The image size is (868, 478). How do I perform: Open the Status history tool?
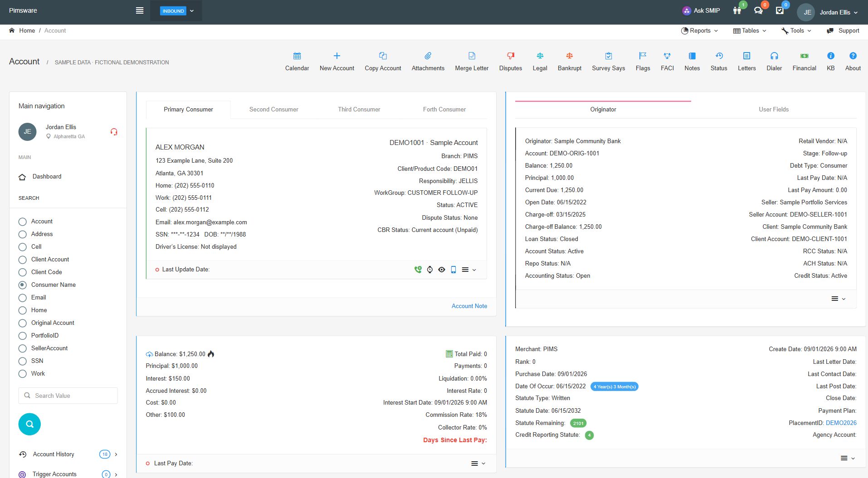click(719, 62)
